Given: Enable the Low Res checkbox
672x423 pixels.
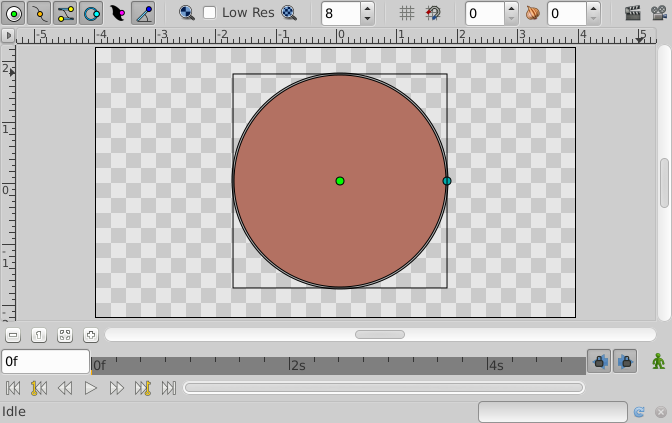Looking at the screenshot, I should tap(209, 13).
